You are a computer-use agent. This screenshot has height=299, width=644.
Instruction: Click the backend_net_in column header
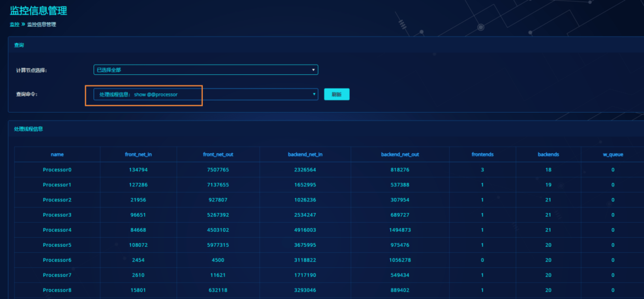click(x=305, y=154)
